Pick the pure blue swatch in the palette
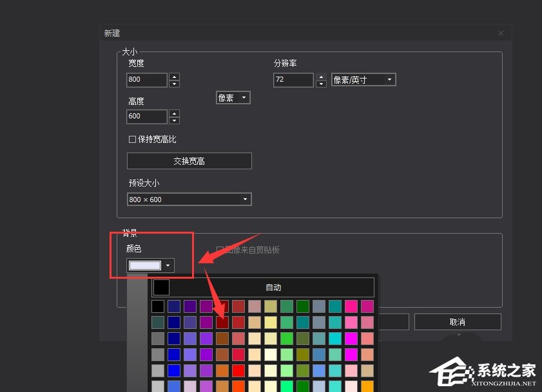This screenshot has height=392, width=542. (x=174, y=371)
